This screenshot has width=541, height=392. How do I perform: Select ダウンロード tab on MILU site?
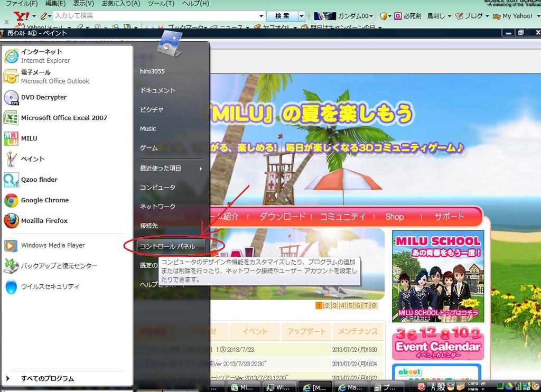pos(282,217)
